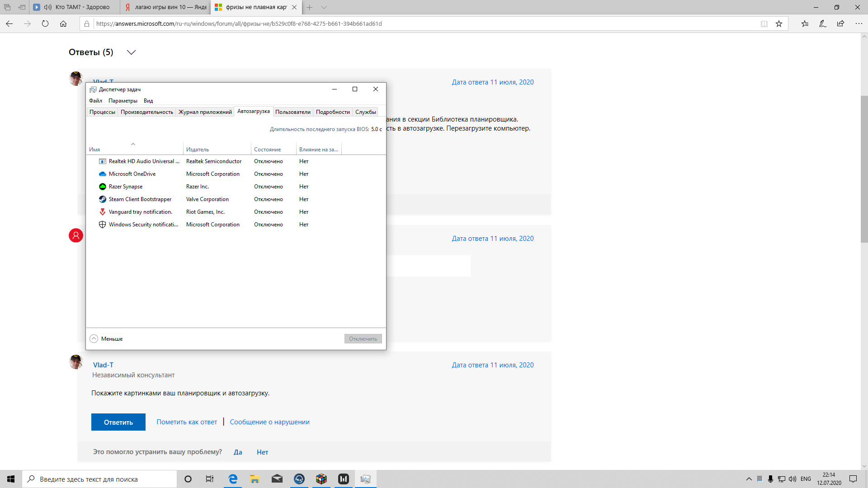868x488 pixels.
Task: Open volume control in system tray
Action: pyautogui.click(x=793, y=479)
